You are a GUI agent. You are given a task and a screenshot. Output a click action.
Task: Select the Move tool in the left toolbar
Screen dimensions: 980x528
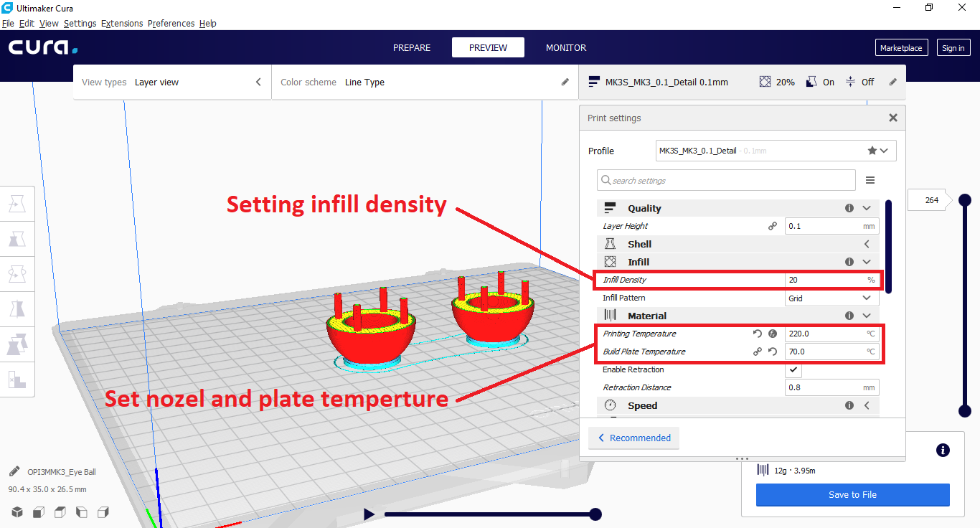click(17, 204)
